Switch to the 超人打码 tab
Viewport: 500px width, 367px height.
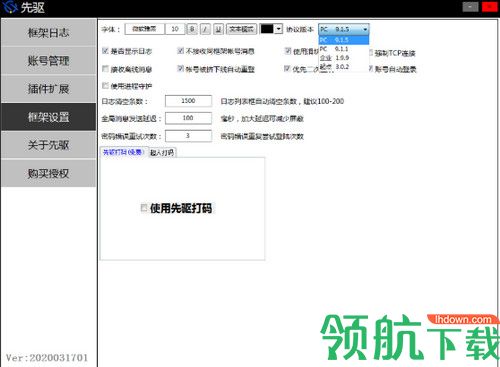point(162,153)
